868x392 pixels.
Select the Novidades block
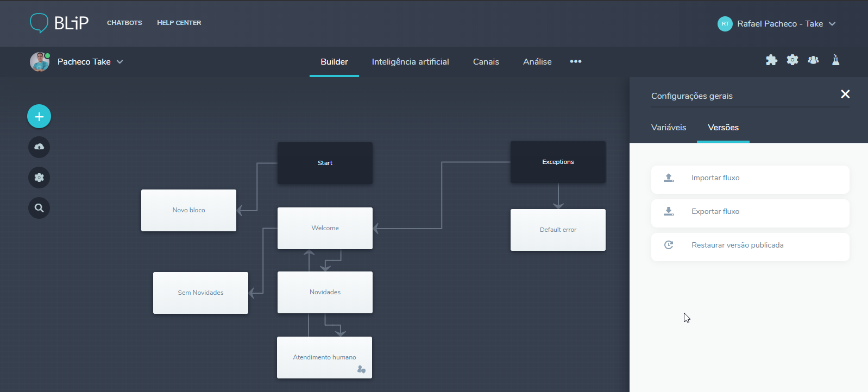tap(325, 292)
